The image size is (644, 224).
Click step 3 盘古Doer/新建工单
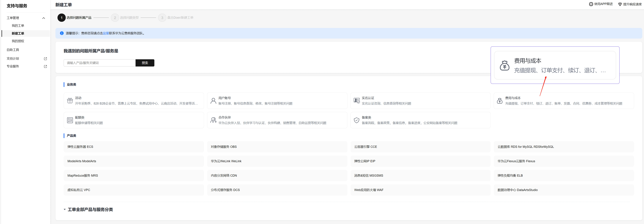[176, 18]
